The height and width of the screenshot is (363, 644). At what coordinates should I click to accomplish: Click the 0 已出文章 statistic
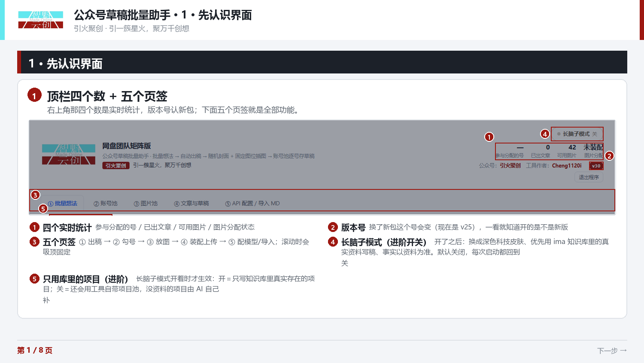point(540,151)
